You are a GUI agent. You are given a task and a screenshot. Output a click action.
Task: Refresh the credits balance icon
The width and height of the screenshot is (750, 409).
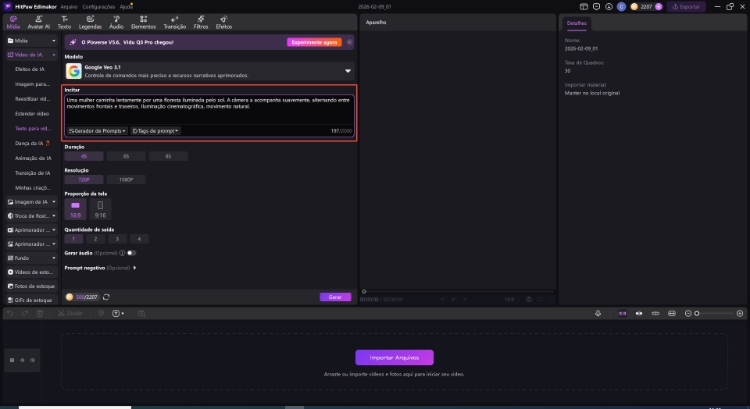point(106,297)
